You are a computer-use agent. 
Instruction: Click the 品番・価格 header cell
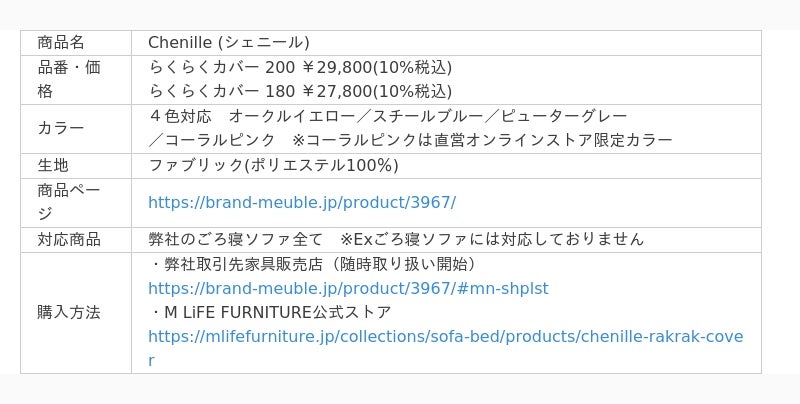[76, 80]
